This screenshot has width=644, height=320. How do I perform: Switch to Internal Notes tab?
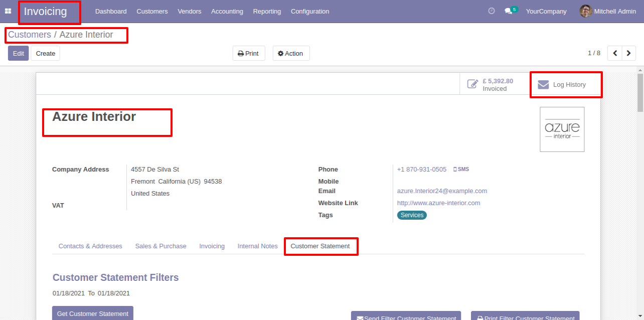point(257,246)
